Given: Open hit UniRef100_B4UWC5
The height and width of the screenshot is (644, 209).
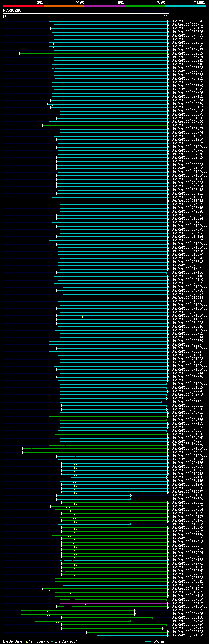Looking at the screenshot, I should click(x=187, y=28).
